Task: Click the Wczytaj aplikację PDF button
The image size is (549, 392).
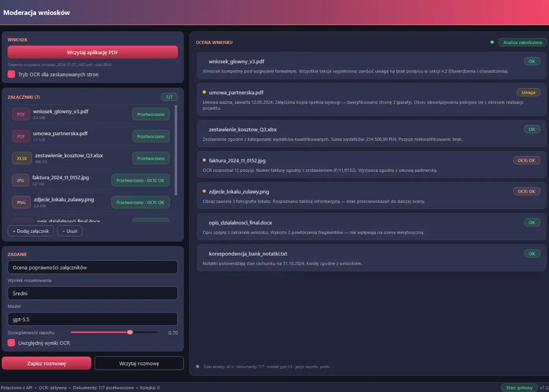Action: pyautogui.click(x=93, y=52)
